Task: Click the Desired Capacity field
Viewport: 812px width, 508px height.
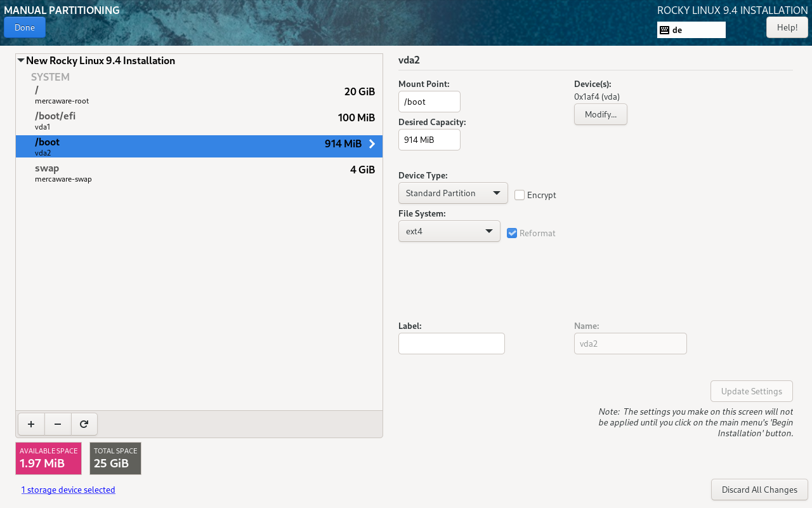Action: (x=429, y=140)
